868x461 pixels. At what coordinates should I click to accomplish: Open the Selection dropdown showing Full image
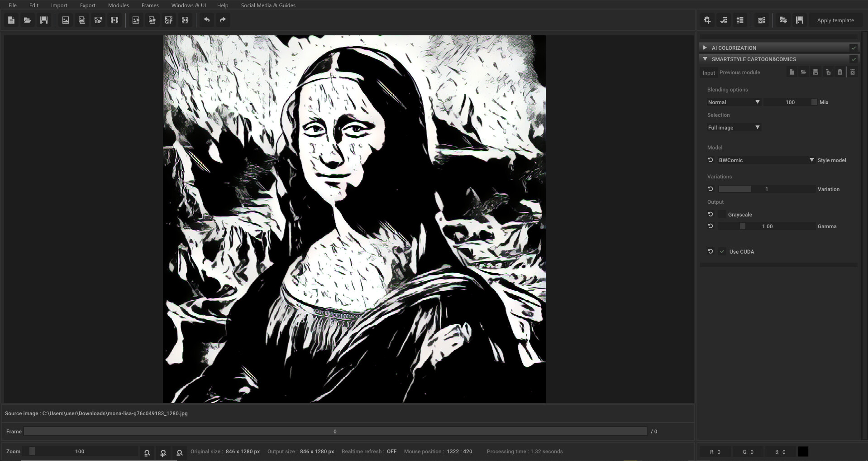click(x=733, y=127)
